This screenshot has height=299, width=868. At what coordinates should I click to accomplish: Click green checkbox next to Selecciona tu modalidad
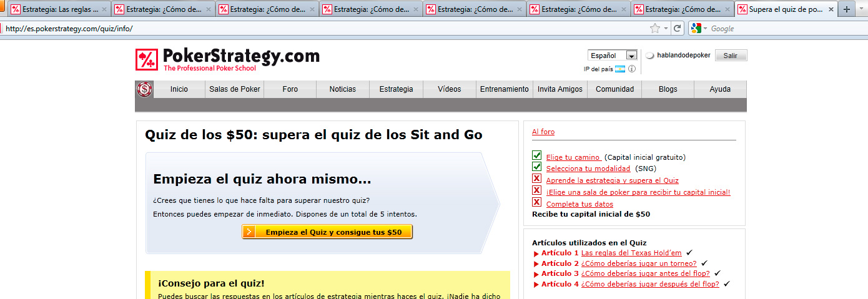pos(536,167)
